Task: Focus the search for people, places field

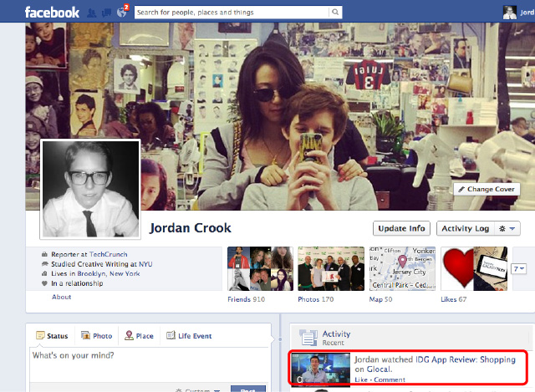Action: coord(232,13)
